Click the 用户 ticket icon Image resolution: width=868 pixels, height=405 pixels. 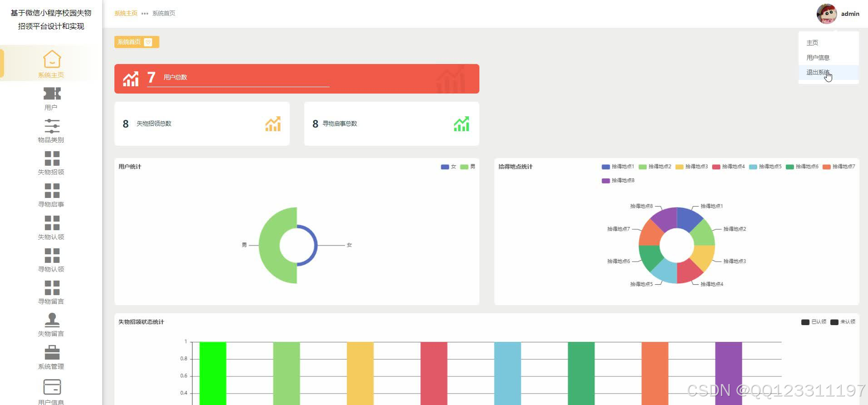52,94
